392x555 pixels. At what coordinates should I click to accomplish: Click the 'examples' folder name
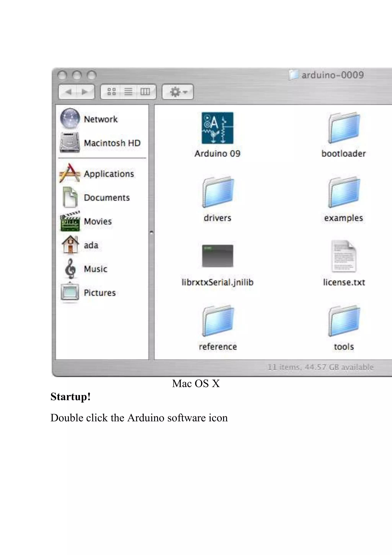click(x=344, y=218)
